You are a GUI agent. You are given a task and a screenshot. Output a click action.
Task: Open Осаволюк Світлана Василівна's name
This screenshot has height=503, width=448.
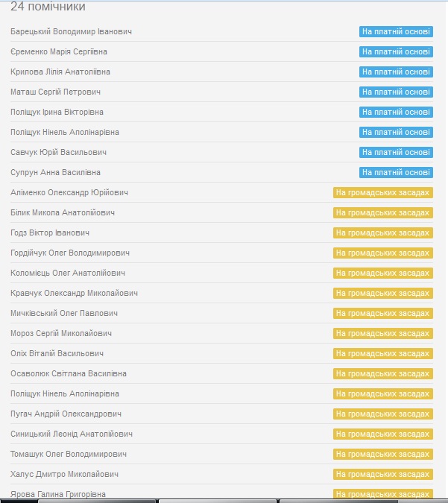tap(69, 374)
